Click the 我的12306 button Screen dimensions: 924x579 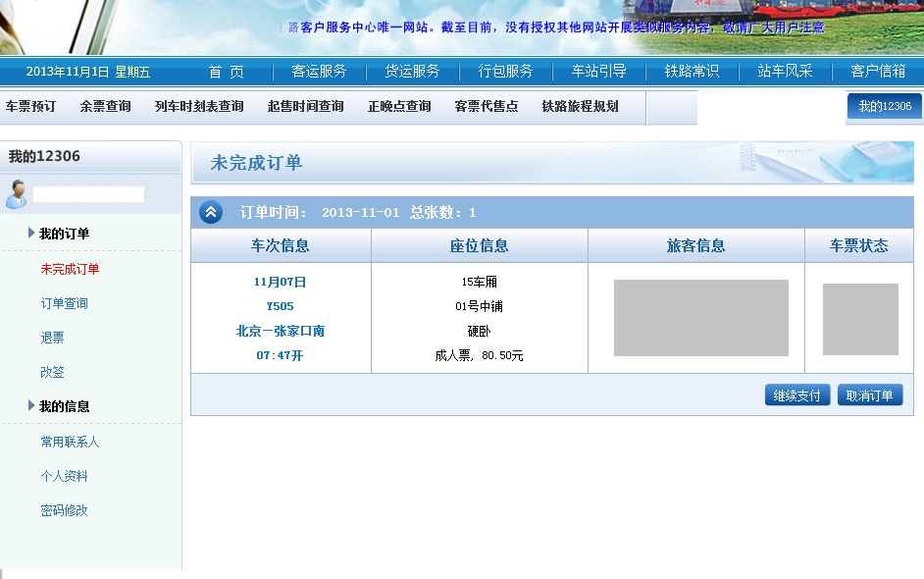pos(885,106)
